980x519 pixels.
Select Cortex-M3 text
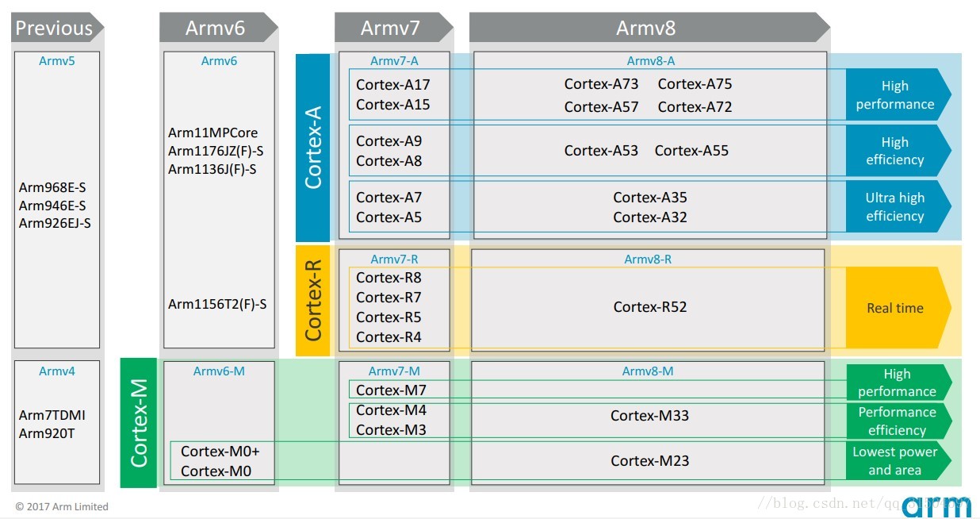392,429
